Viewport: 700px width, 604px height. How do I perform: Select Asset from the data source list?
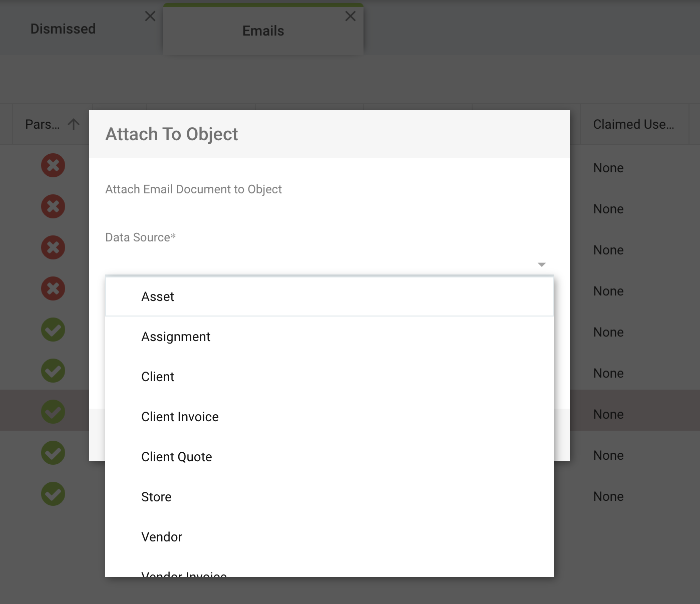pyautogui.click(x=158, y=296)
